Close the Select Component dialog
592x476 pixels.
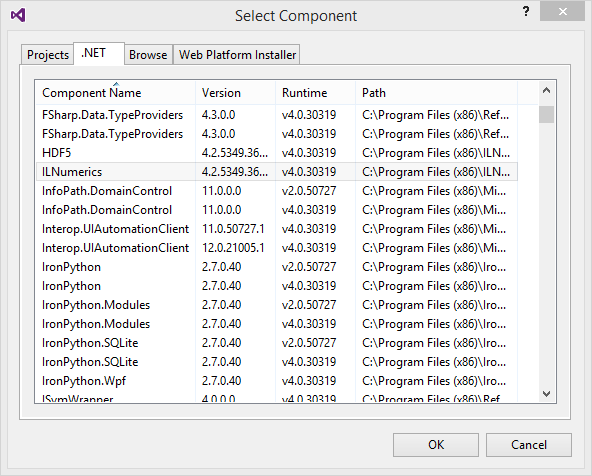click(x=562, y=12)
